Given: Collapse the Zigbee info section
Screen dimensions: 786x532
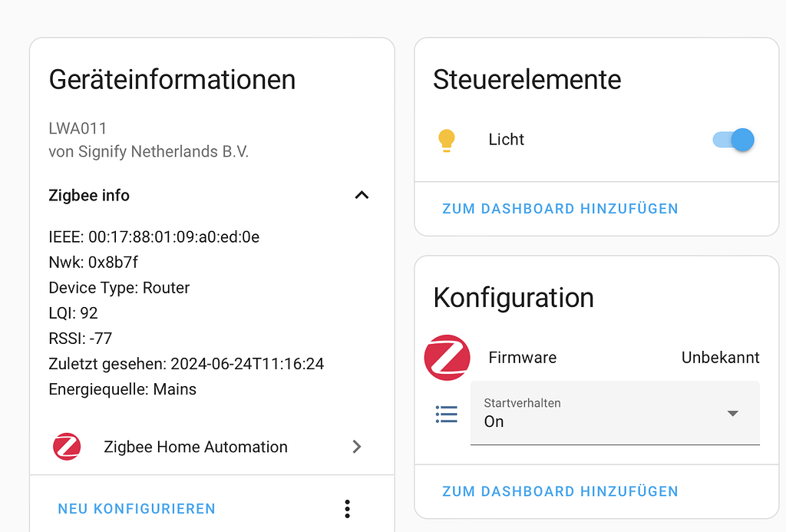Looking at the screenshot, I should (362, 195).
